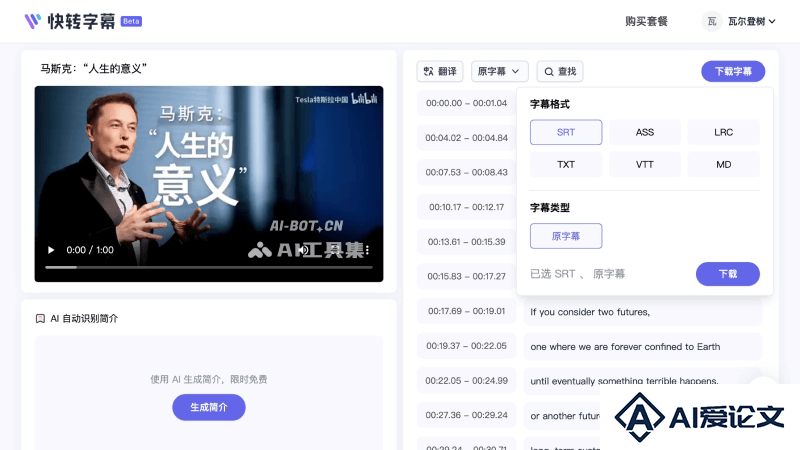Click timestamp 00:17.69 – 00:19.01
The image size is (800, 450).
pyautogui.click(x=466, y=311)
